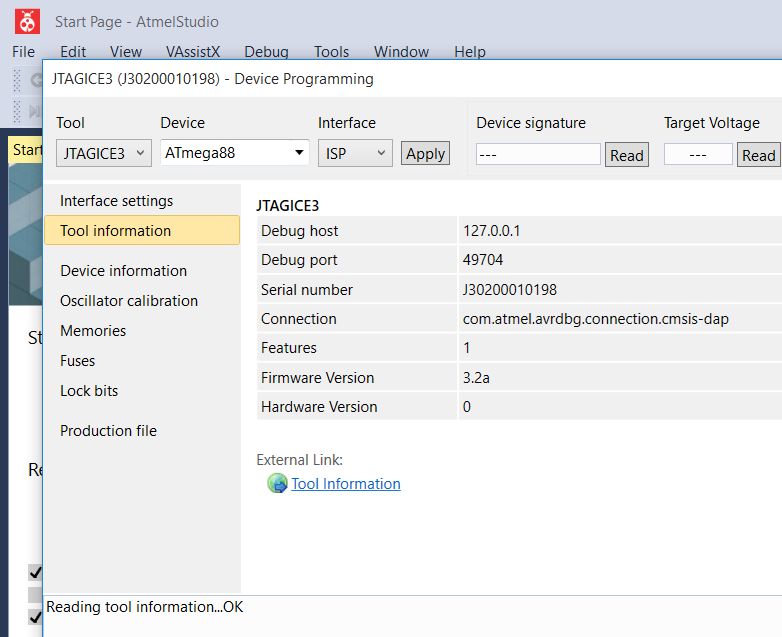
Task: Click the Atmel Studio ladybug logo icon
Action: point(27,21)
